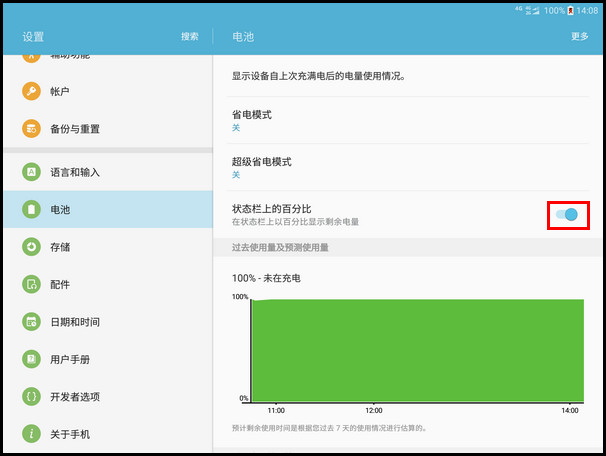Open the 帐户 key icon
The image size is (606, 456).
[31, 91]
